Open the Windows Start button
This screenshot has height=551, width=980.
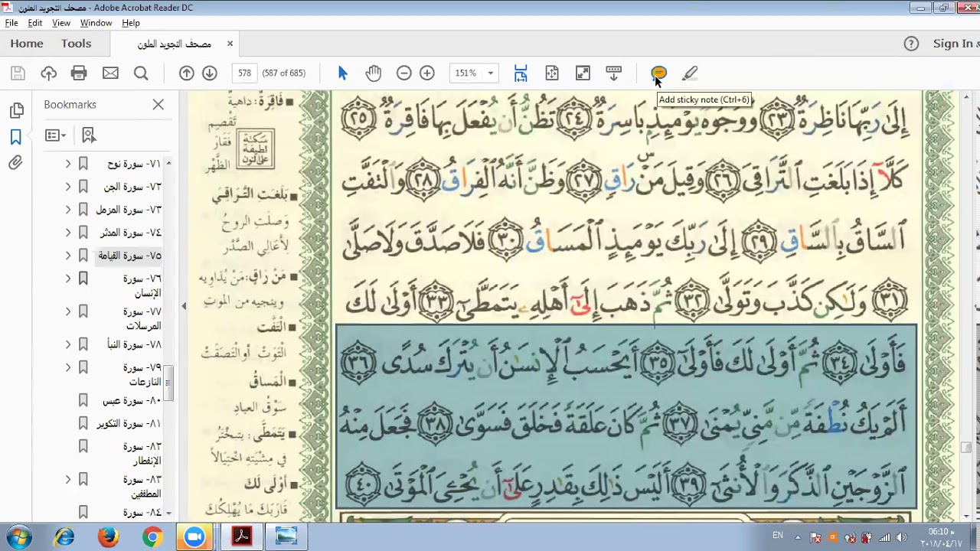tap(18, 537)
